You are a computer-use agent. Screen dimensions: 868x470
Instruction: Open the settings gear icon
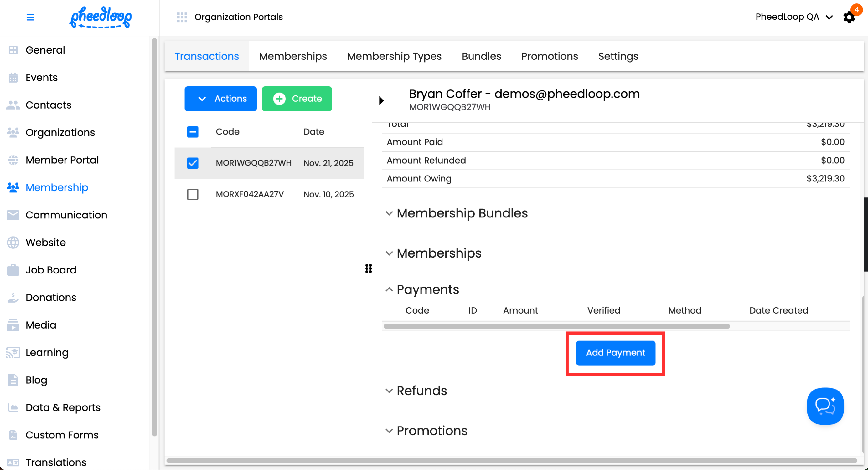(849, 17)
